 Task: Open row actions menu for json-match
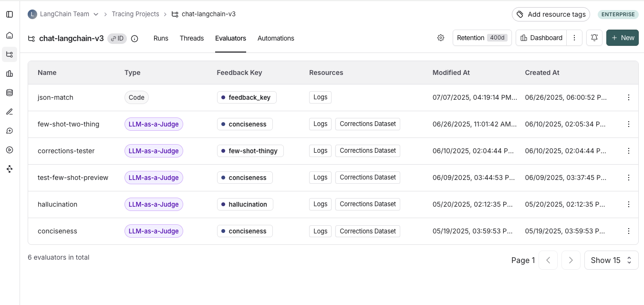(628, 97)
